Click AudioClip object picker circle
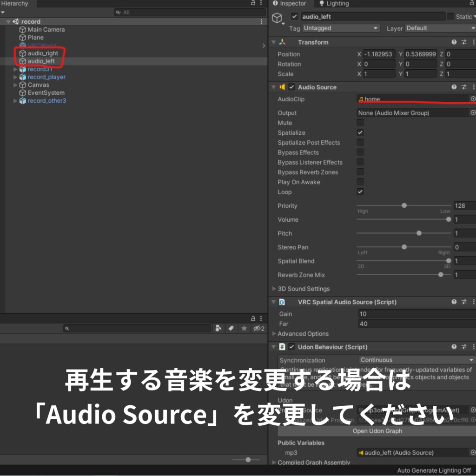The image size is (476, 476). point(473,99)
